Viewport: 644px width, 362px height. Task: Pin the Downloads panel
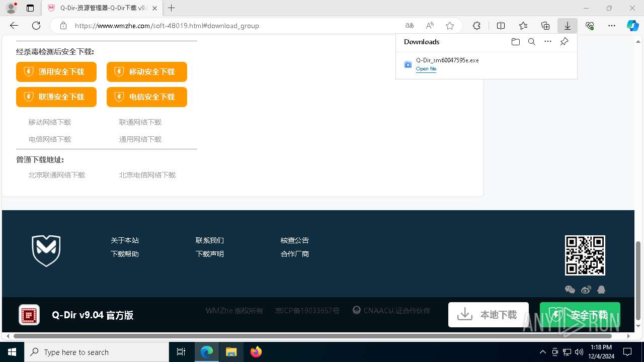point(565,42)
